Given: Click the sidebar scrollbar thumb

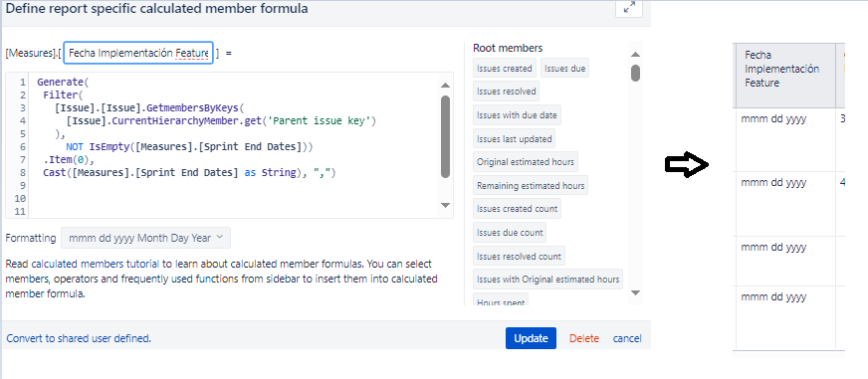Looking at the screenshot, I should 635,73.
